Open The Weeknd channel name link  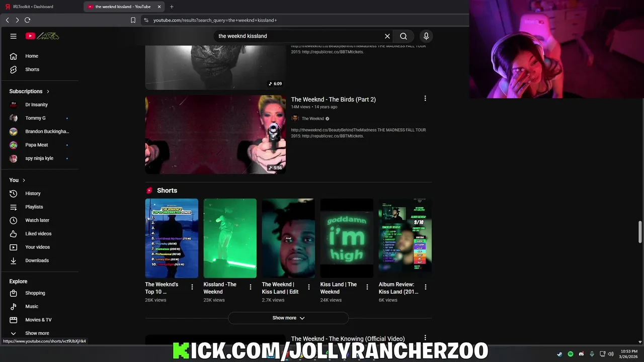pyautogui.click(x=312, y=119)
